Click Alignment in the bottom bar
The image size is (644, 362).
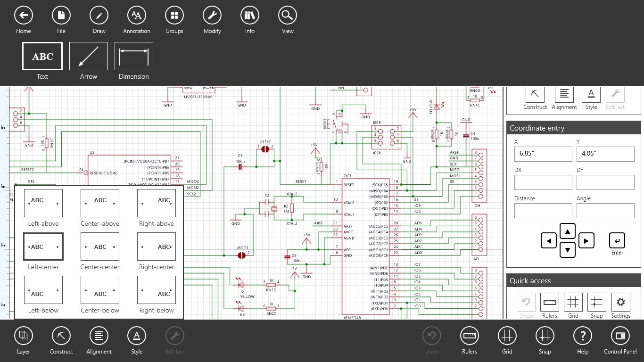coord(99,337)
